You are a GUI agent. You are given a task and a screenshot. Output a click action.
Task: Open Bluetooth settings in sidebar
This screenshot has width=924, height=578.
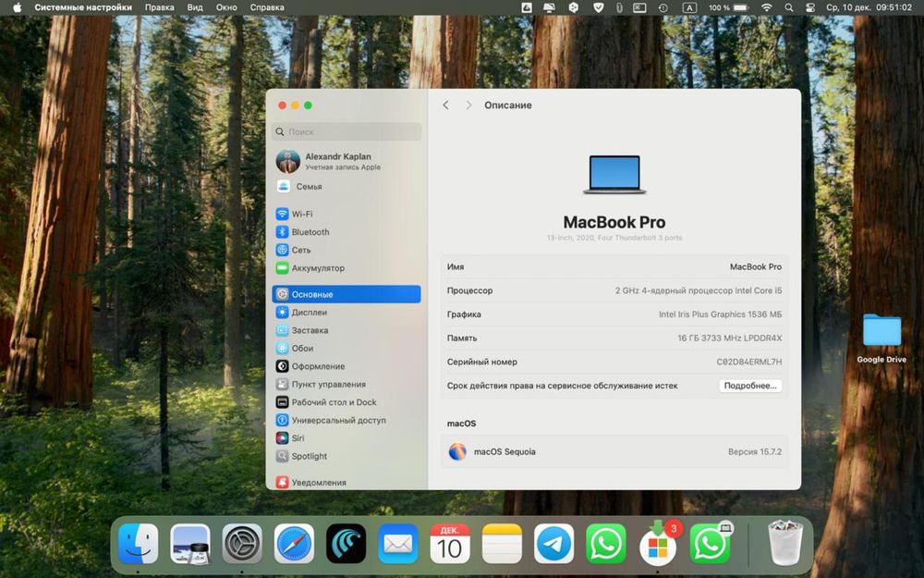346,232
